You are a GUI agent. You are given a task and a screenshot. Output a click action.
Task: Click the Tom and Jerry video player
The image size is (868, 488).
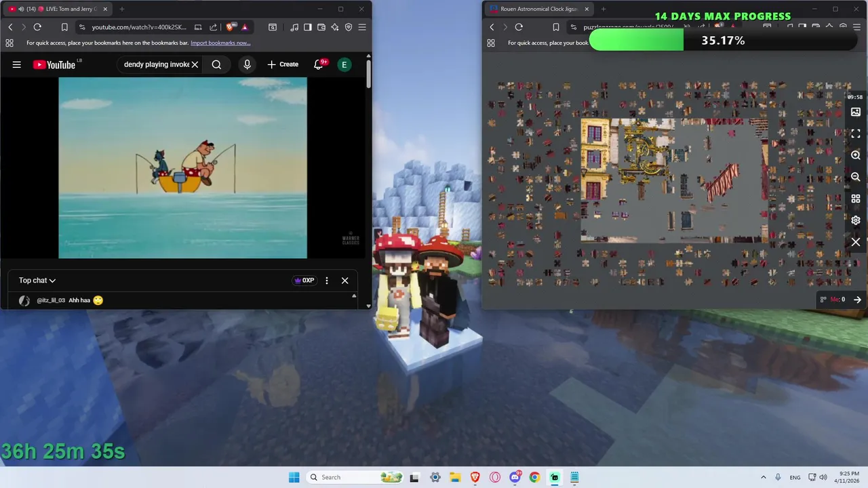182,167
